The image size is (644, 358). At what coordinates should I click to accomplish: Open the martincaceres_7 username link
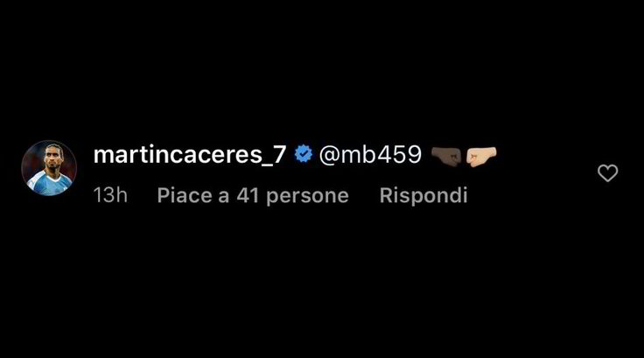point(189,155)
